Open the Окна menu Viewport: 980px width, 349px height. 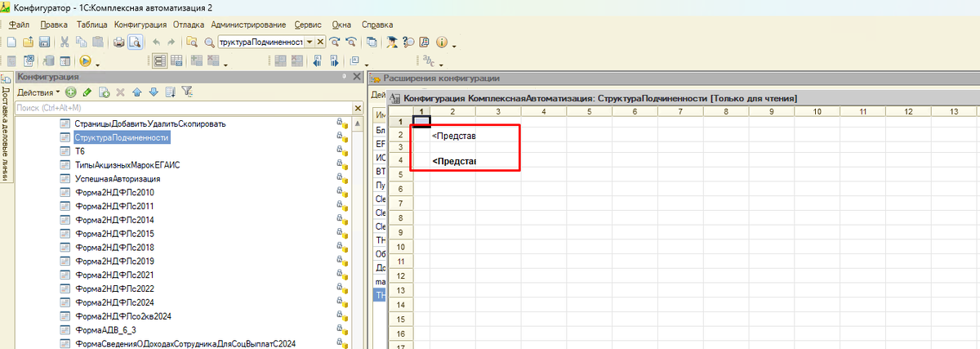pyautogui.click(x=341, y=25)
